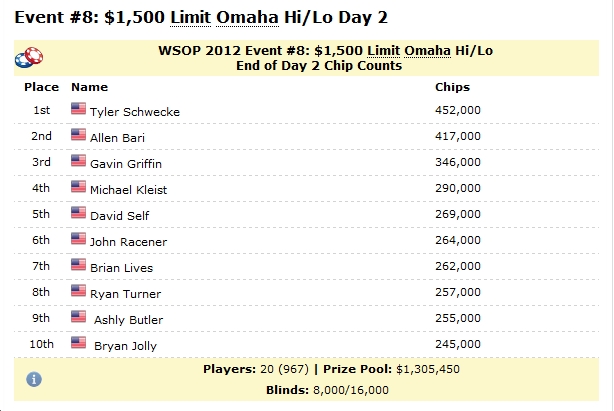Click the flag icon beside Ashly Butler
The width and height of the screenshot is (614, 411).
tap(78, 316)
